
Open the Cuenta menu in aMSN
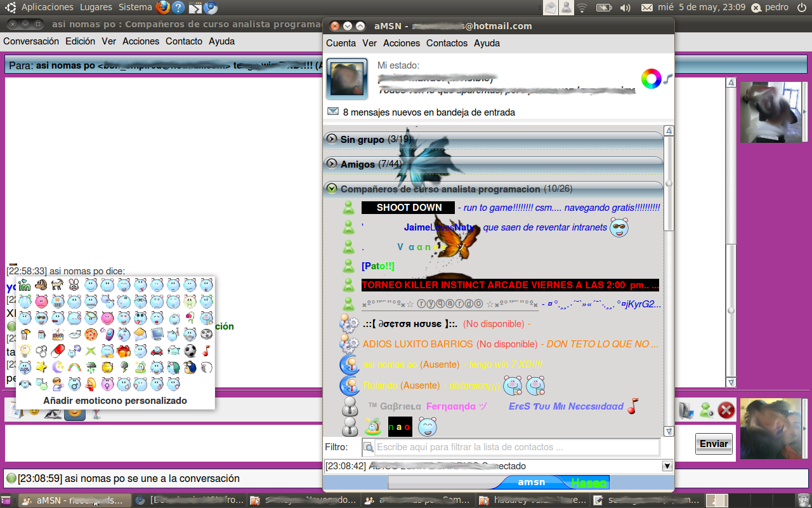341,43
